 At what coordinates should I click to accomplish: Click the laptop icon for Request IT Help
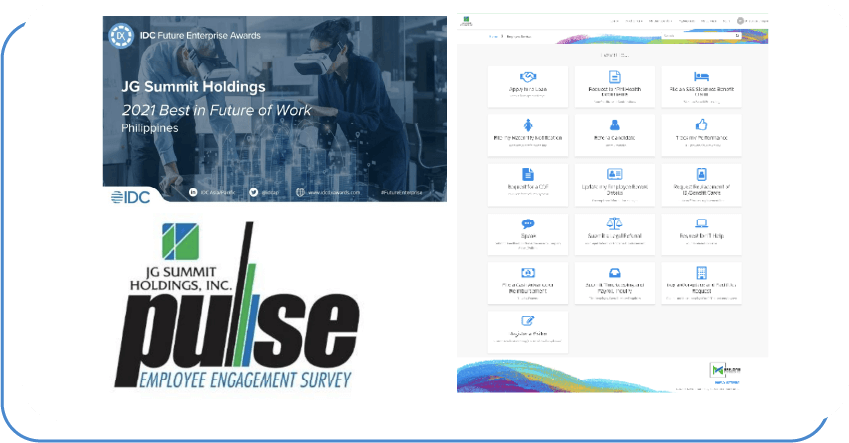pyautogui.click(x=701, y=223)
